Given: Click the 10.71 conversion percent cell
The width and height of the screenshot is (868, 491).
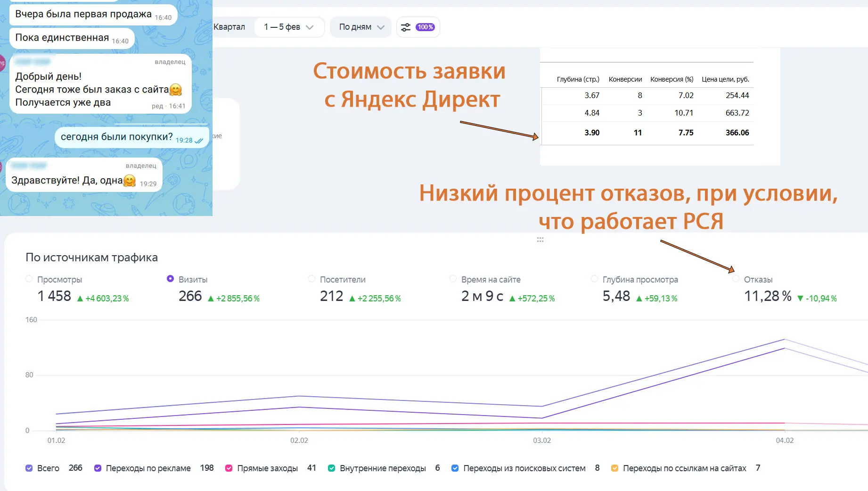Looking at the screenshot, I should 684,113.
